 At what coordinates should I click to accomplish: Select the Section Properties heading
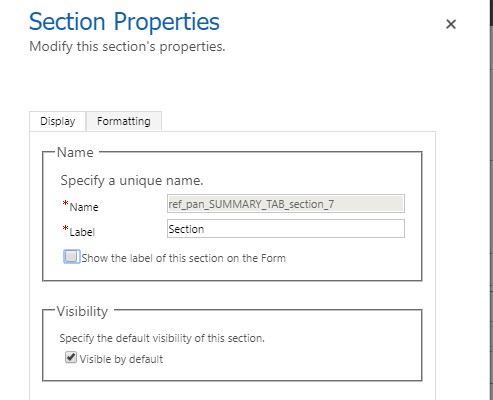tap(124, 22)
